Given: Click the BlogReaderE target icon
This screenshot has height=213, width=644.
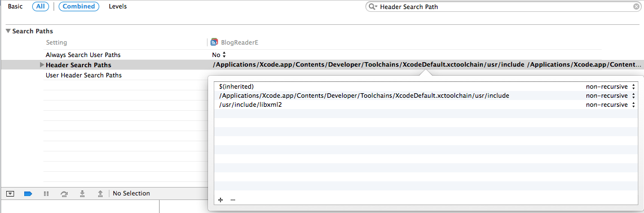Looking at the screenshot, I should click(214, 42).
